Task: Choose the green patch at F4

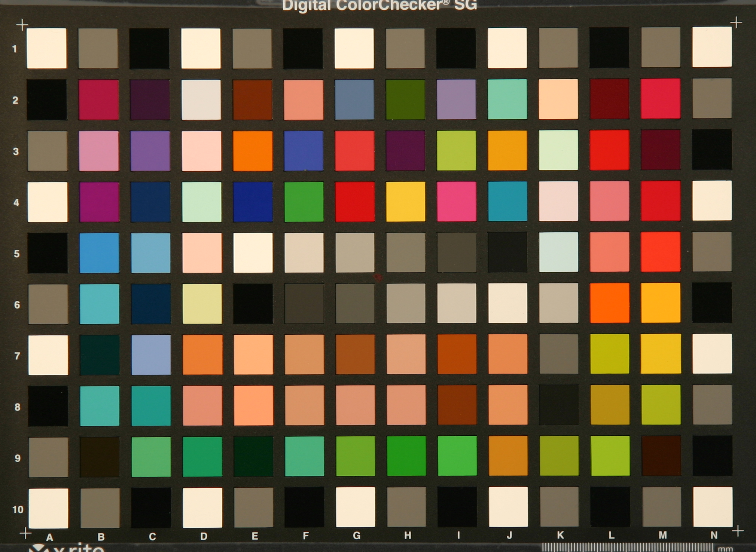Action: tap(304, 202)
